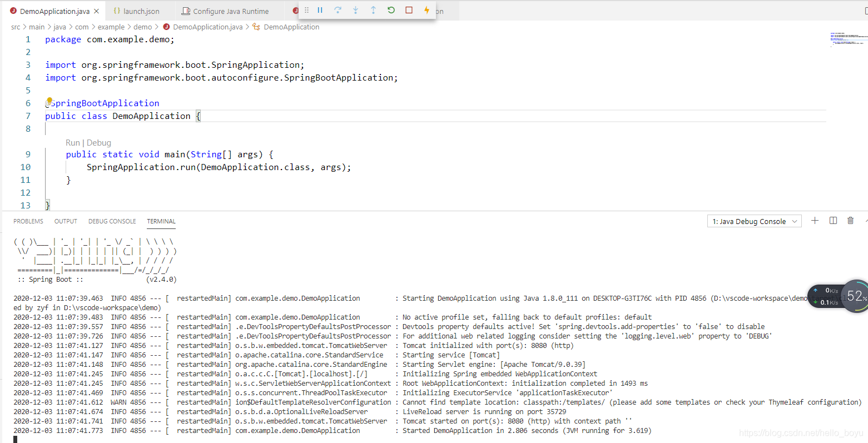Kill terminal with trash icon

pyautogui.click(x=850, y=221)
